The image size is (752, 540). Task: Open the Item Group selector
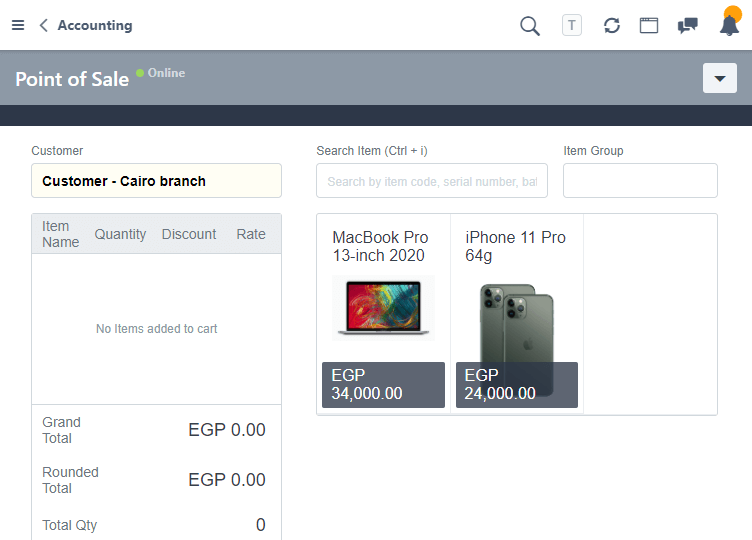click(x=640, y=181)
